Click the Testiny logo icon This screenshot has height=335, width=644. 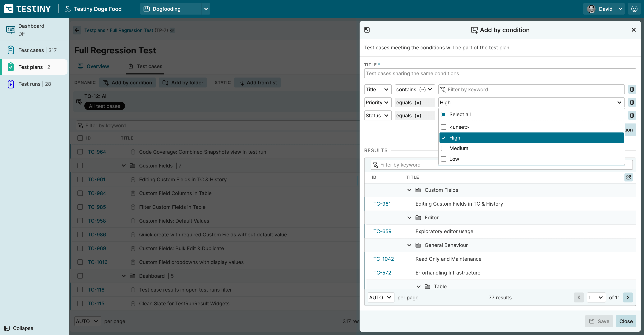tap(9, 9)
